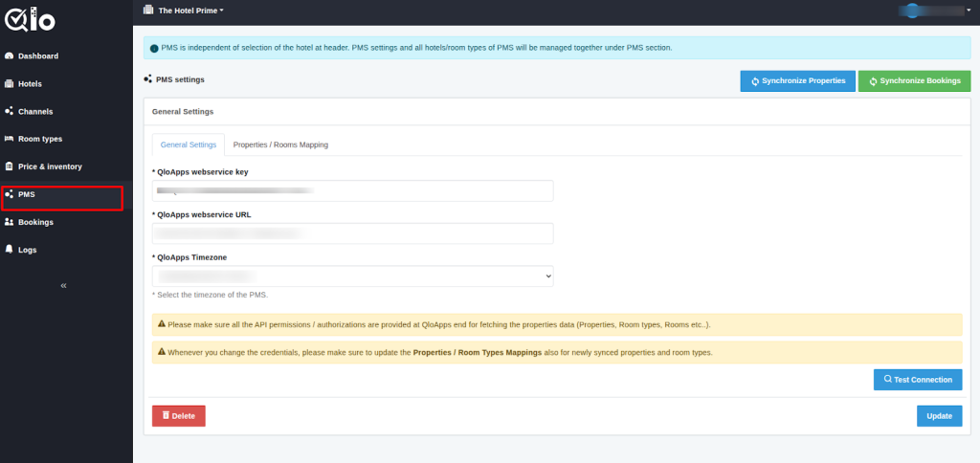Go to Hotels section in sidebar

click(x=30, y=84)
